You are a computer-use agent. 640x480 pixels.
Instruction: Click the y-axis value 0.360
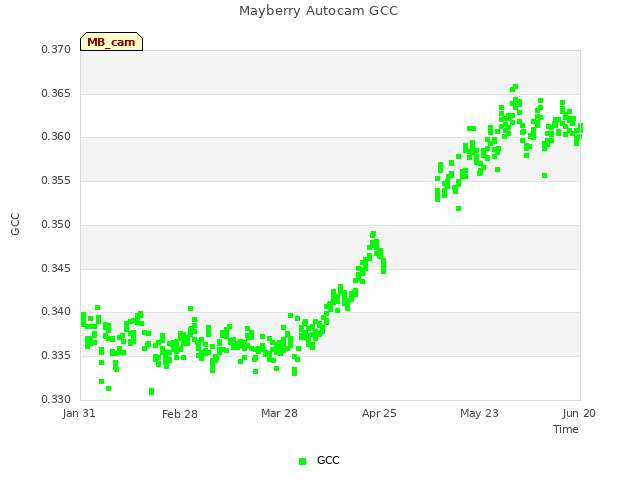[56, 136]
